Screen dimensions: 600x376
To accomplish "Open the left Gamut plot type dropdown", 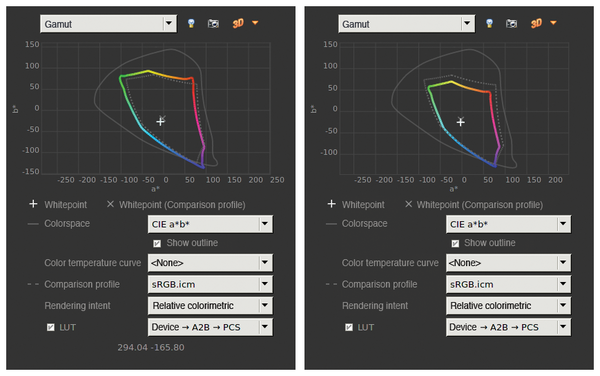I will coord(108,24).
